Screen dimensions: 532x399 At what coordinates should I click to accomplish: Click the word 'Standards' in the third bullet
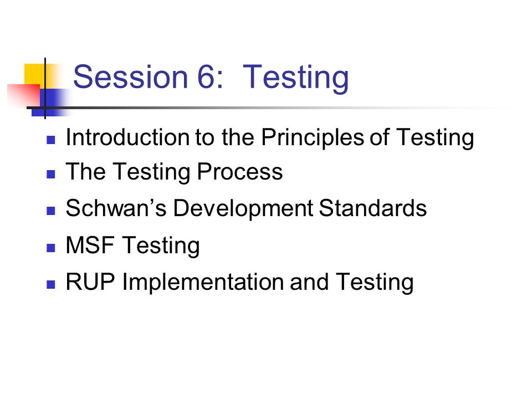click(x=372, y=208)
